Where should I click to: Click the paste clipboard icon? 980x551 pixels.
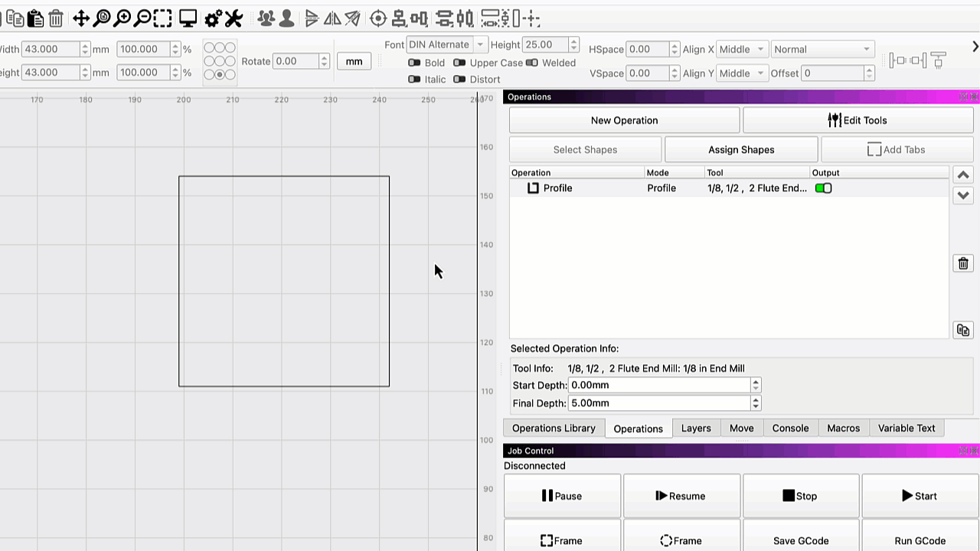pos(35,18)
